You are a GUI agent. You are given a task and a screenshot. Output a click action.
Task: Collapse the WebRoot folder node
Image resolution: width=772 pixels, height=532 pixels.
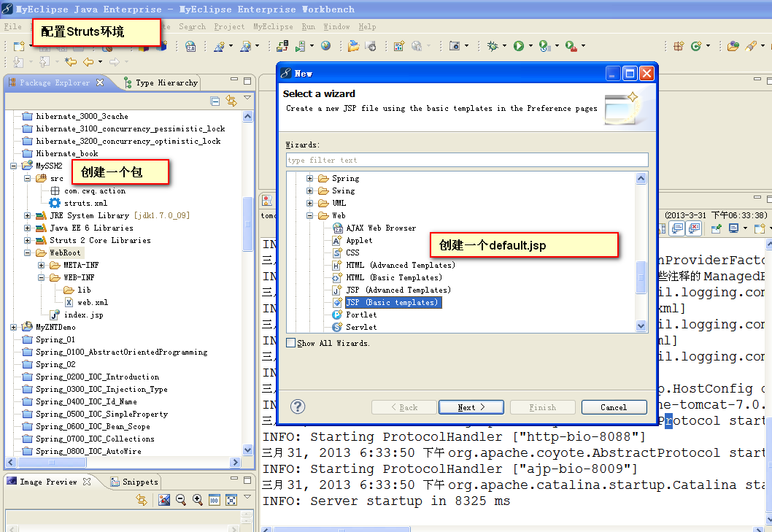tap(28, 252)
